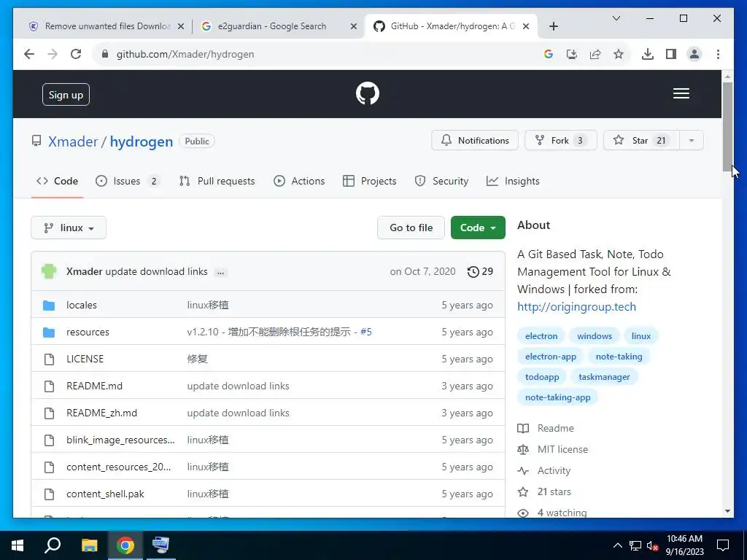Screen dimensions: 747x560
Task: Reload the page with refresh icon
Action: pos(76,54)
